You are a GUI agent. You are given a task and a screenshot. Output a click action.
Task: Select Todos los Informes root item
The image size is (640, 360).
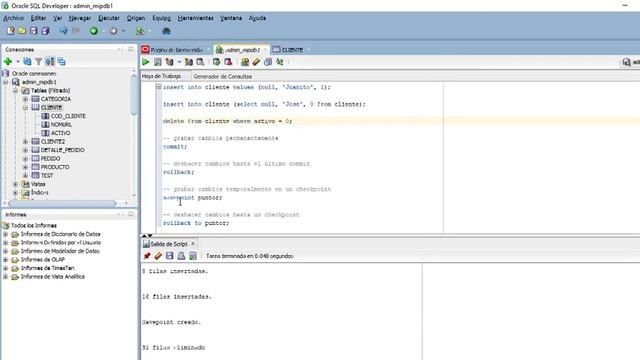pyautogui.click(x=34, y=225)
